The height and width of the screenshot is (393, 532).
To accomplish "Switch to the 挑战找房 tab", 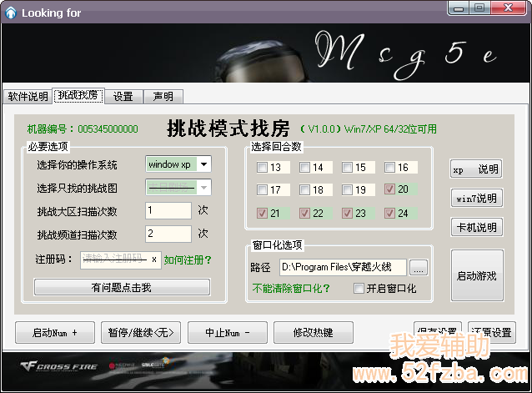I will [x=78, y=95].
